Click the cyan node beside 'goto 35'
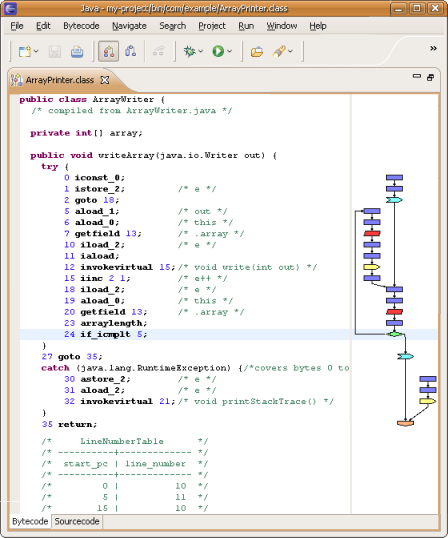 click(405, 356)
